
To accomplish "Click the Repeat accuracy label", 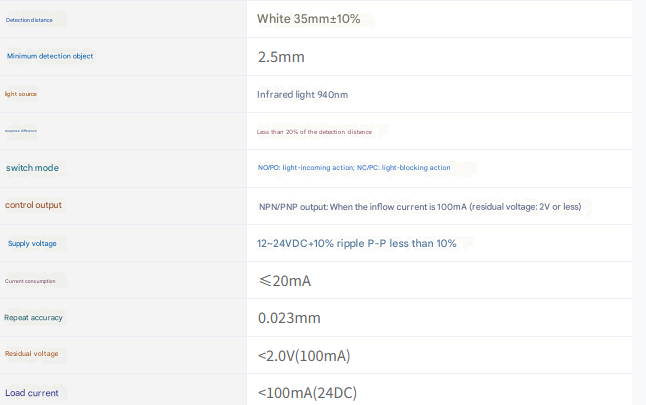I will 33,318.
